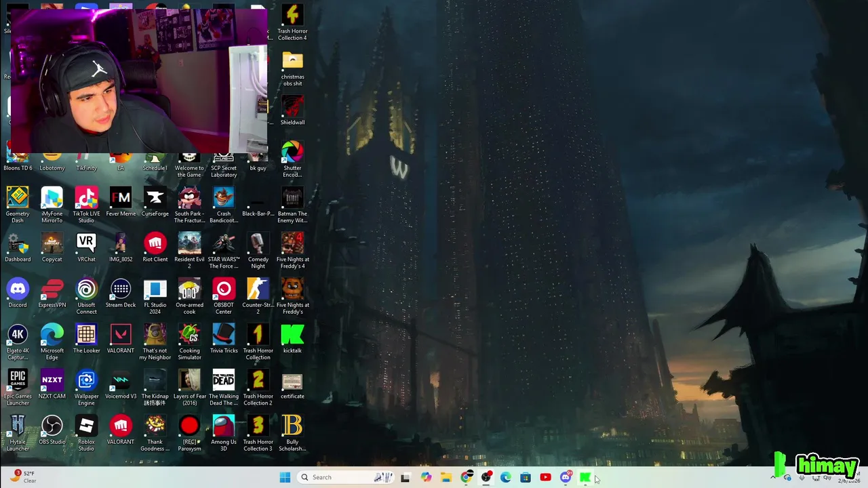Select the kicktalk desktop icon
The width and height of the screenshot is (868, 488).
292,339
